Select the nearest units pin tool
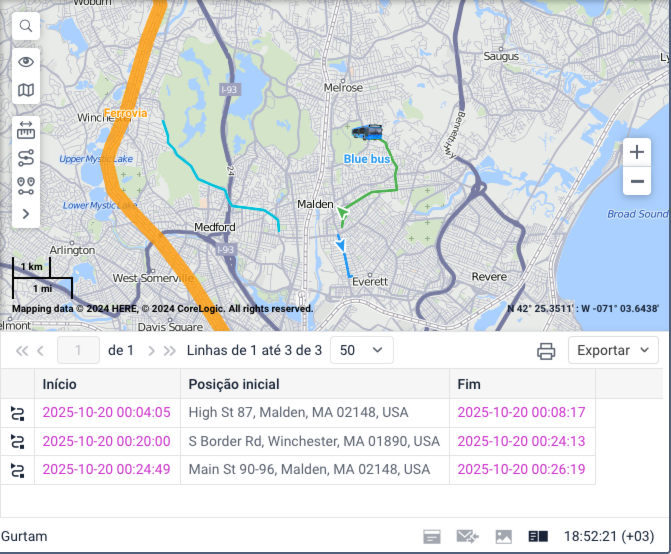This screenshot has width=671, height=554. coord(25,185)
